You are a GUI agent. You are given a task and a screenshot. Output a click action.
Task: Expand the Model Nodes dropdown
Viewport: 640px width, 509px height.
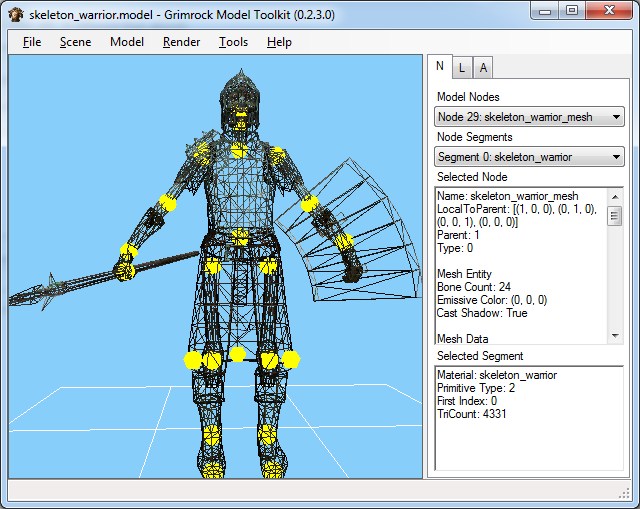529,117
